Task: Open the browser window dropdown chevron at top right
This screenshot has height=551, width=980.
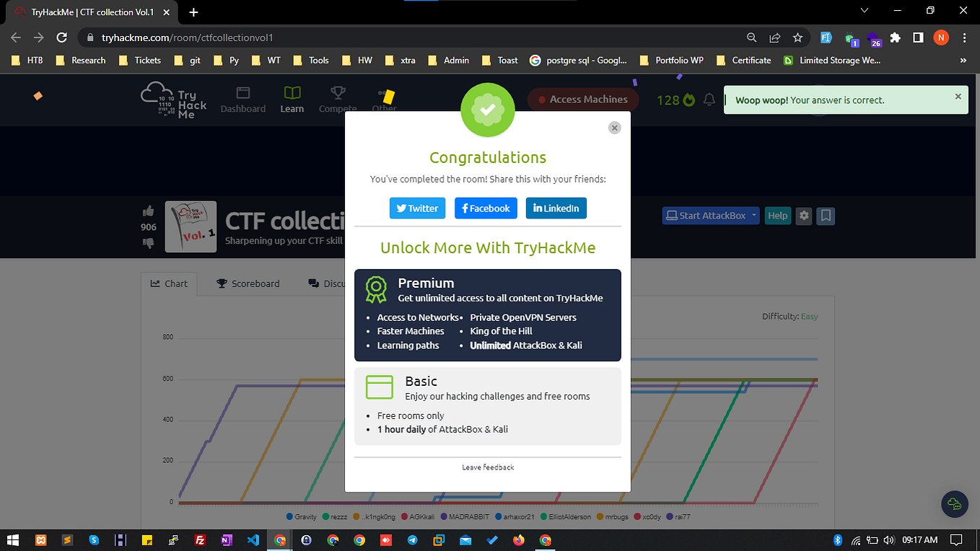Action: click(863, 10)
